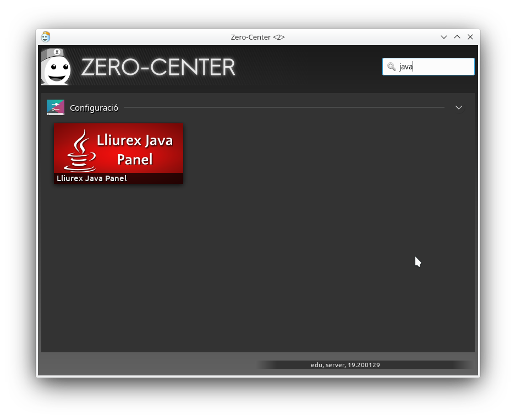This screenshot has height=420, width=516.
Task: Collapse the Configuració section chevron
Action: (x=459, y=107)
